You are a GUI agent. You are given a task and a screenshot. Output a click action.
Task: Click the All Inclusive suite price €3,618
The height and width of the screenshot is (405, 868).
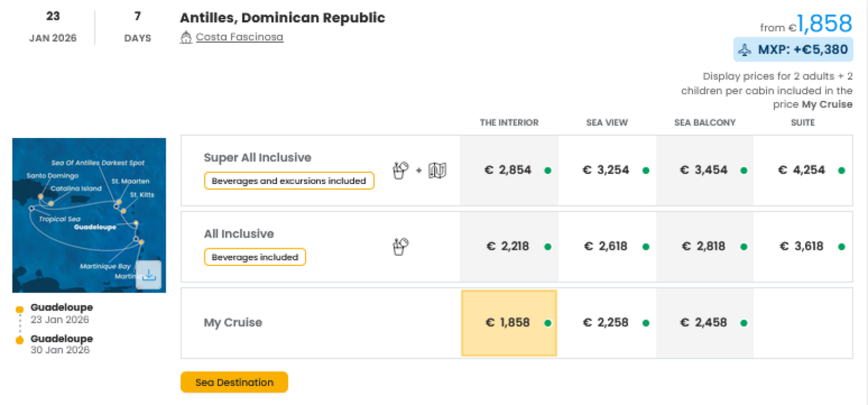(x=802, y=247)
